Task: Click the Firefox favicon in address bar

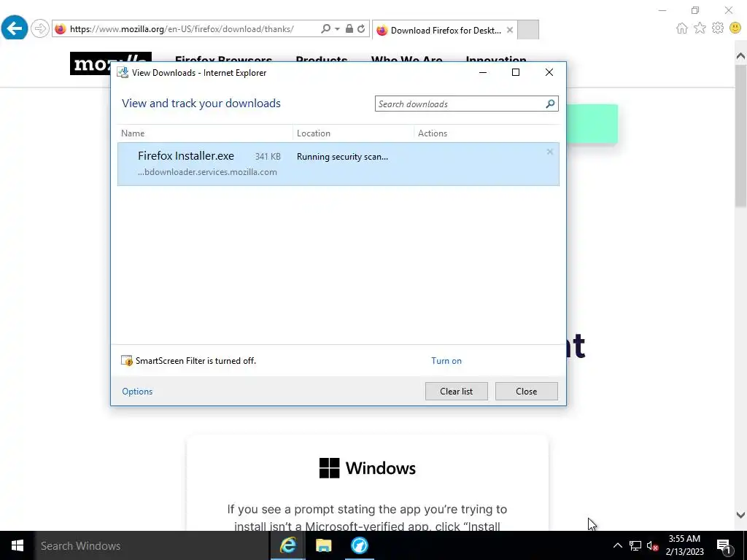Action: (60, 29)
